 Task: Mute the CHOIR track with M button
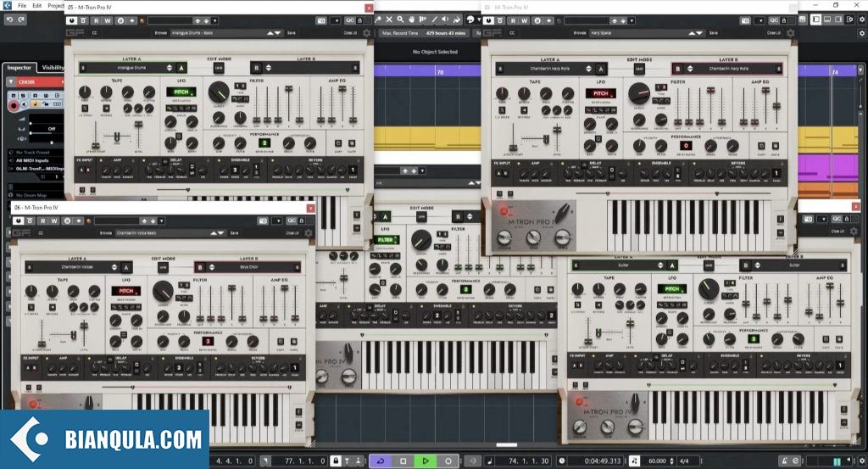(14, 96)
